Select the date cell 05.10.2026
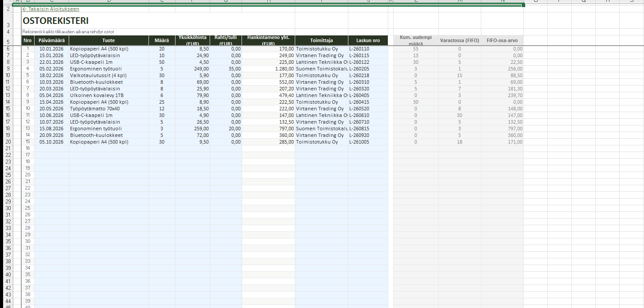This screenshot has height=308, width=644. coord(51,142)
